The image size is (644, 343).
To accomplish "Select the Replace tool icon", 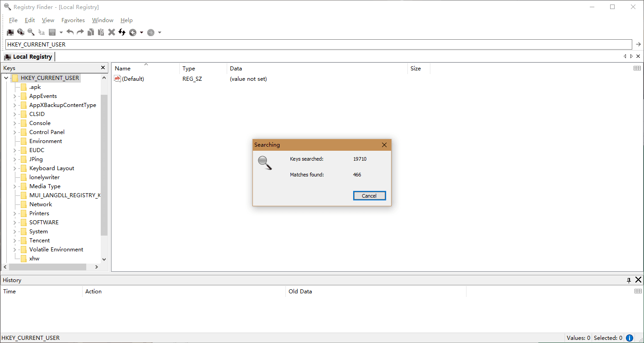I will tap(41, 32).
